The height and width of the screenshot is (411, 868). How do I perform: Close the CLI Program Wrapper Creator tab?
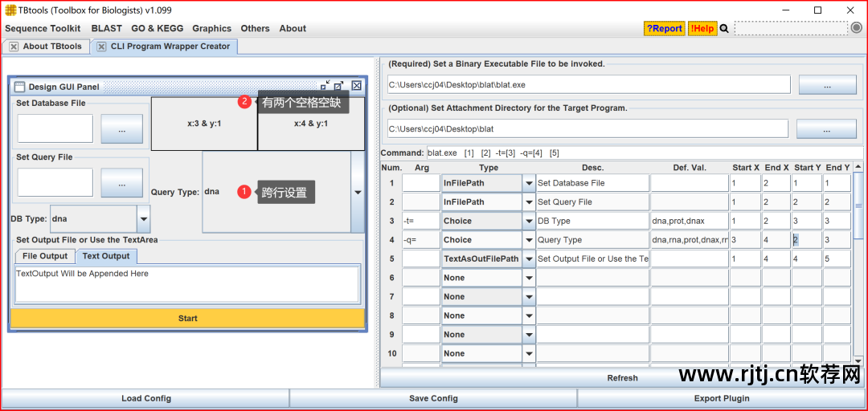coord(101,47)
